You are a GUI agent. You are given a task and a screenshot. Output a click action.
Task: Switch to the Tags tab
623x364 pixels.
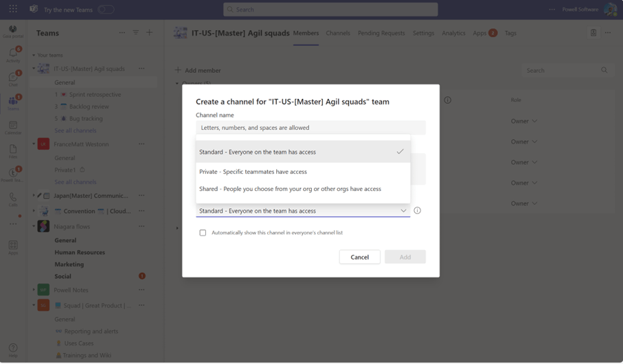click(x=510, y=33)
